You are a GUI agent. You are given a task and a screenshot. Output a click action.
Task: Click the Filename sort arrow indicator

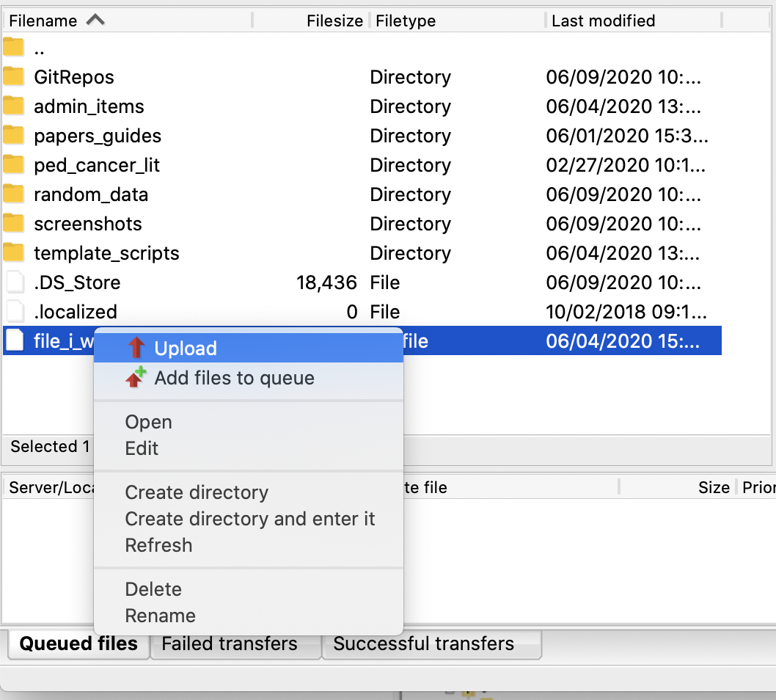click(x=96, y=20)
